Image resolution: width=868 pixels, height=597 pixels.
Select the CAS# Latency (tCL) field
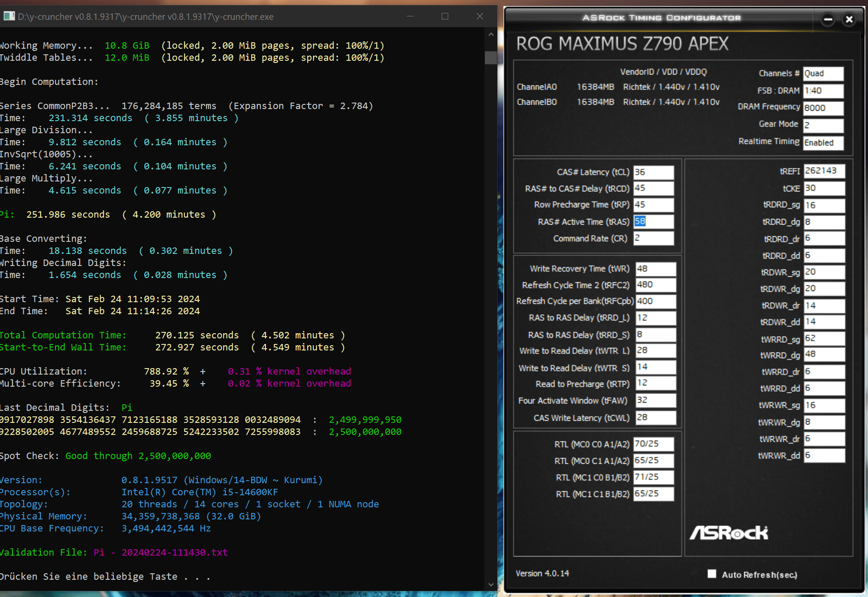[653, 172]
